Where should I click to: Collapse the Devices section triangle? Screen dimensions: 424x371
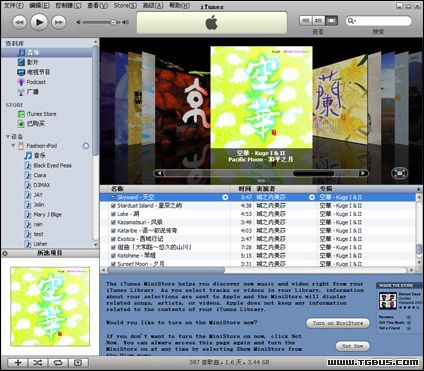[7, 136]
